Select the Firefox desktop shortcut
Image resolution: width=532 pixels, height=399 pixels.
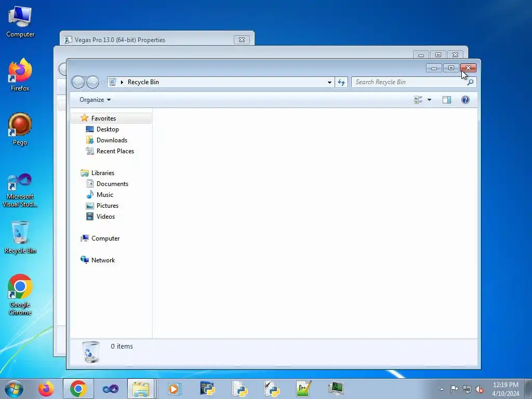(20, 75)
